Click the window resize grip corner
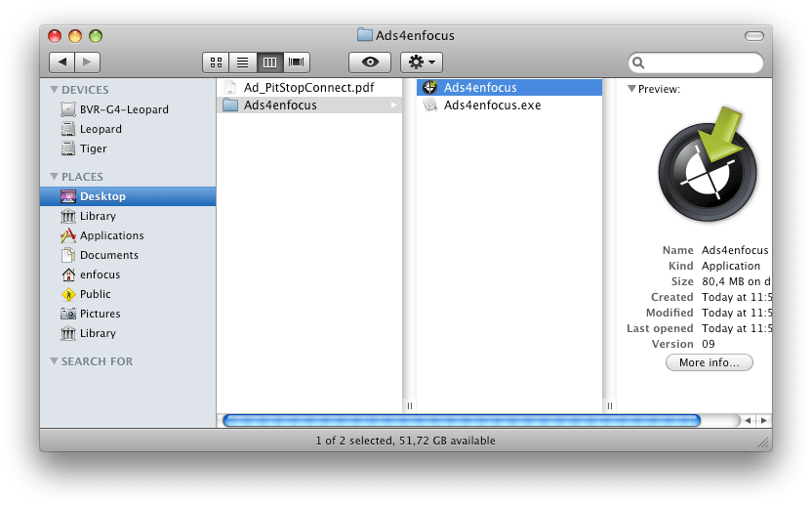812x506 pixels. (764, 443)
